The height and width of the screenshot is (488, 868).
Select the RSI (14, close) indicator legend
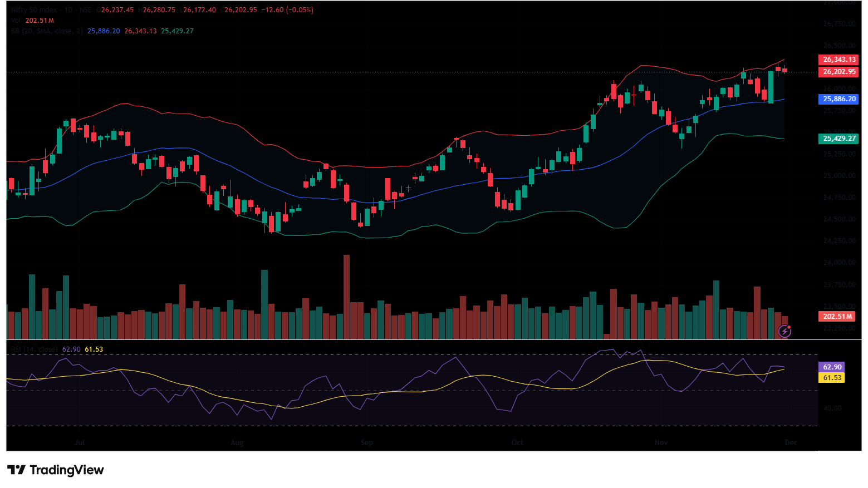pyautogui.click(x=34, y=349)
